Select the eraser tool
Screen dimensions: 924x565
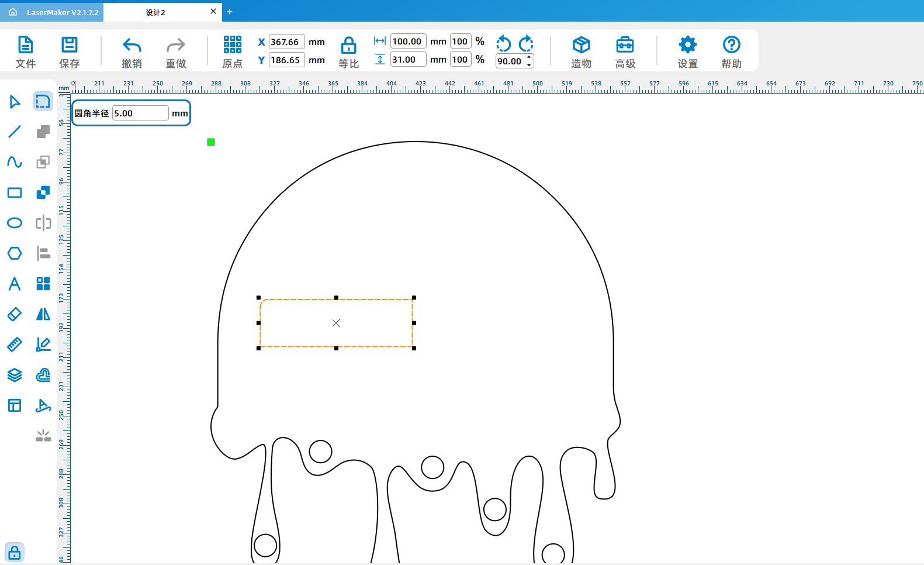tap(15, 314)
